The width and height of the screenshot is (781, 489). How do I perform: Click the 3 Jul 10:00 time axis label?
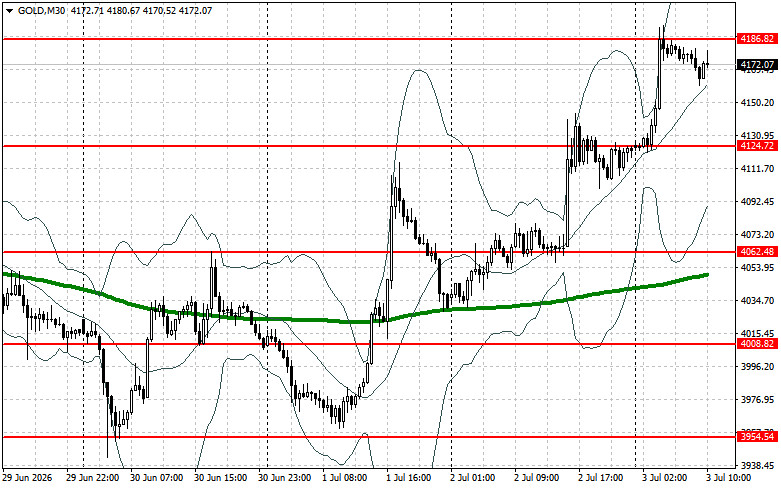tap(728, 478)
